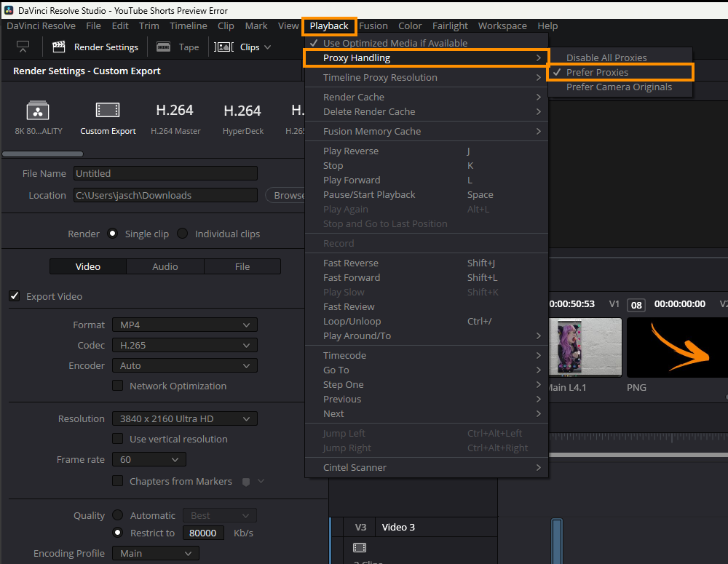Open the Encoding Profile Main dropdown

coord(156,553)
